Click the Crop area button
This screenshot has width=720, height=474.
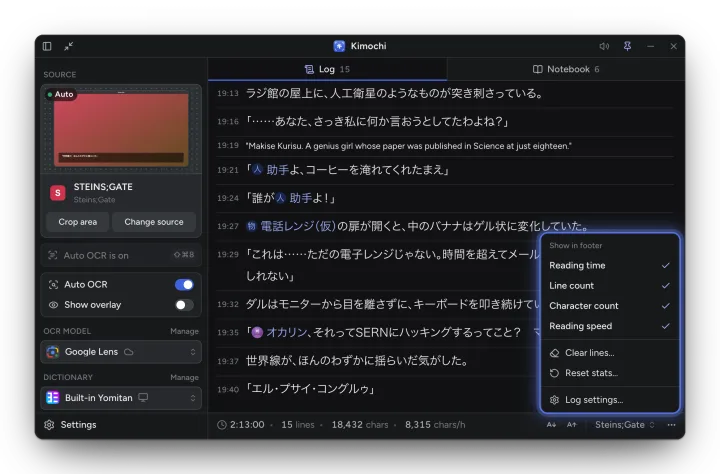(78, 222)
